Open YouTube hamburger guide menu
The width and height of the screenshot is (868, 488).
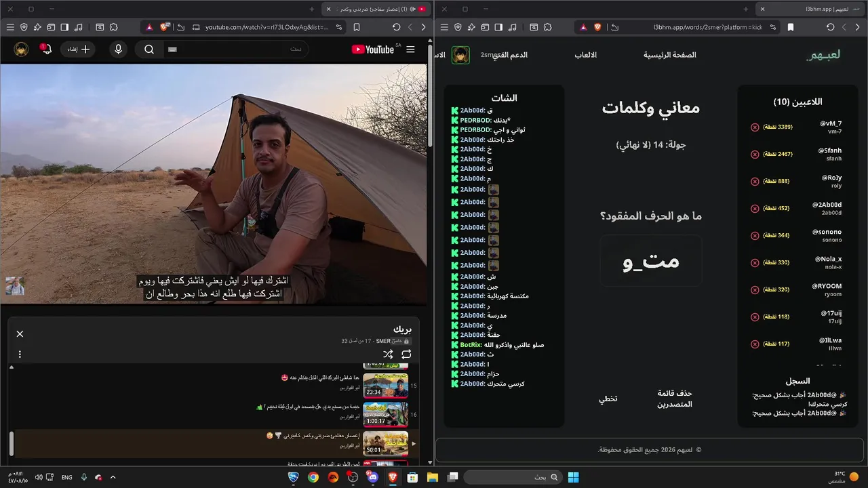[x=410, y=49]
